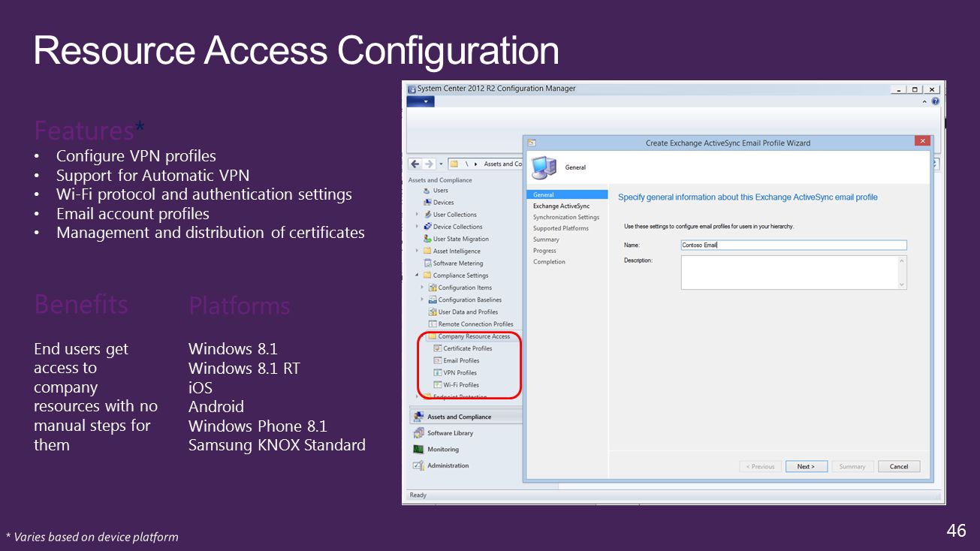Click the Remote Connection Profiles icon

[x=433, y=324]
